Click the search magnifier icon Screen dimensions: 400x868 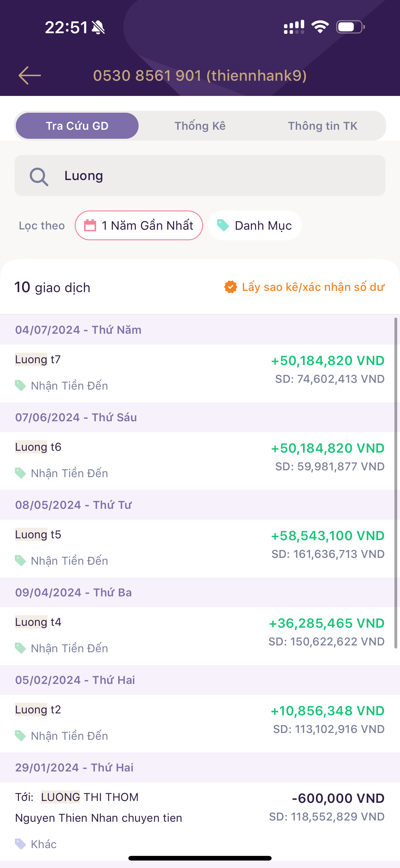coord(39,176)
